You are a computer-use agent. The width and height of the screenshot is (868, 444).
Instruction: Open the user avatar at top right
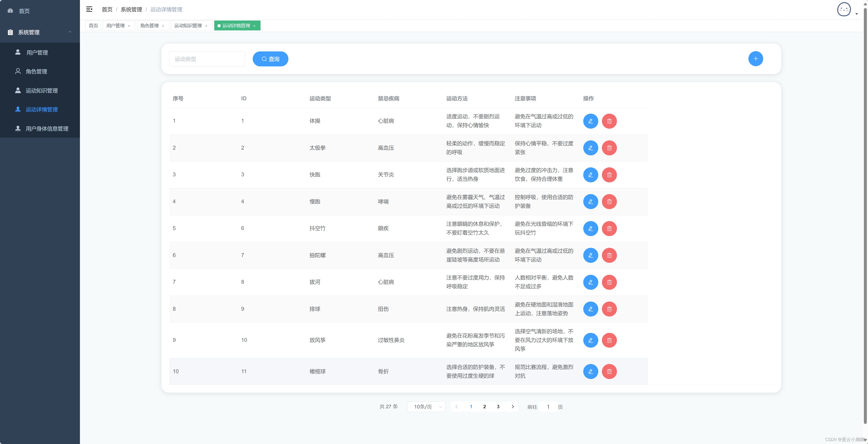pyautogui.click(x=844, y=9)
